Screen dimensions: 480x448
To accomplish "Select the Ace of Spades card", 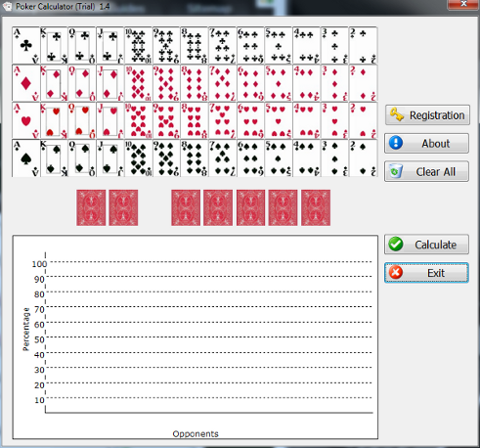I will (25, 158).
